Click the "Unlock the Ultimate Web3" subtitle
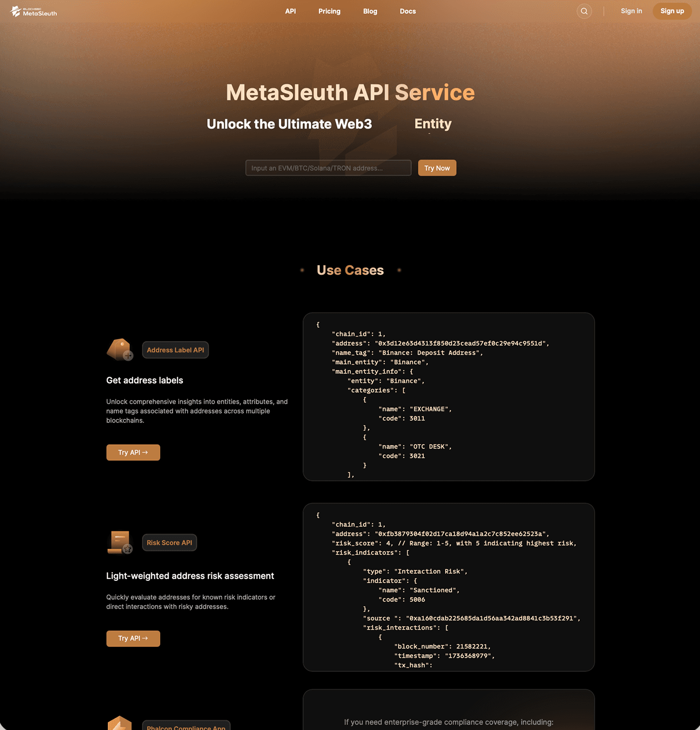This screenshot has width=700, height=730. pos(289,124)
